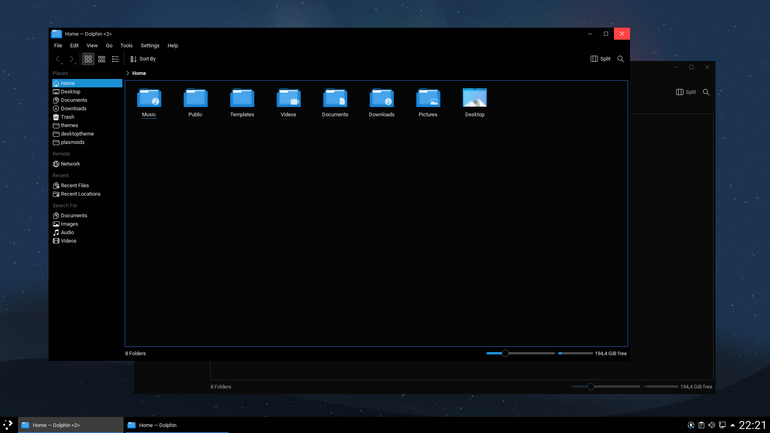Viewport: 770px width, 433px height.
Task: Toggle Split view in Dolphin
Action: pyautogui.click(x=600, y=59)
